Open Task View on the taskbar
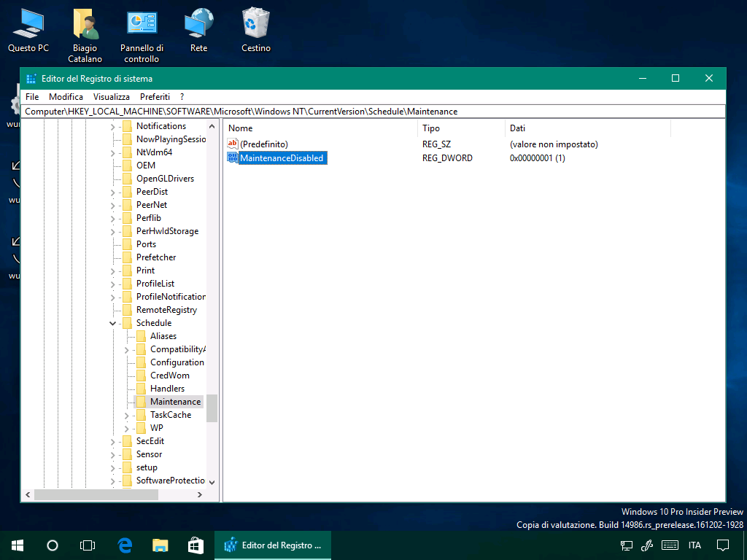747x560 pixels. click(x=88, y=545)
